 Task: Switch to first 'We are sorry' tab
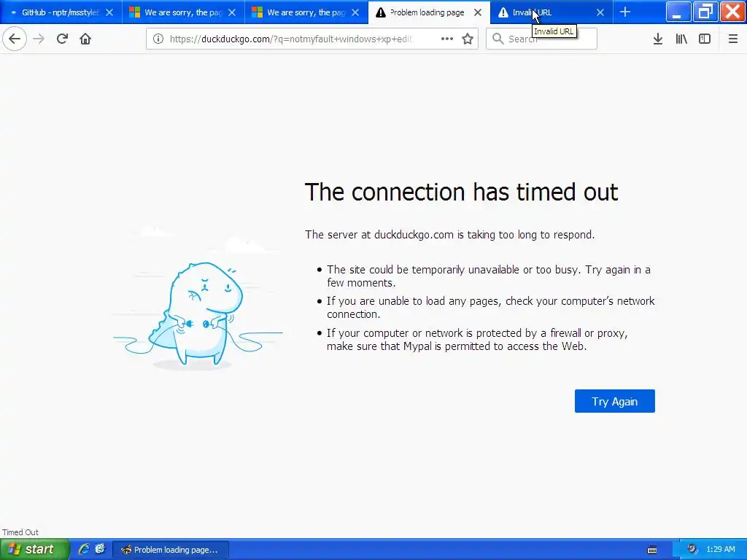tap(183, 12)
